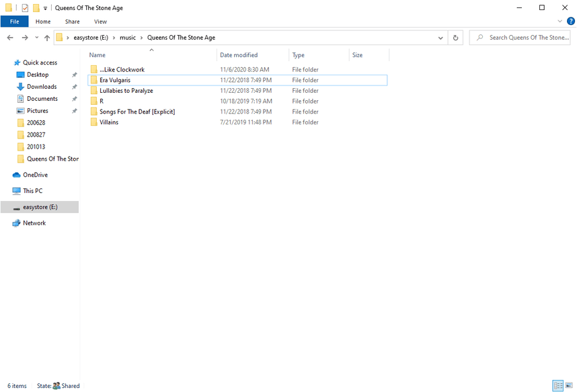Switch to Details view layout icon

click(x=558, y=386)
